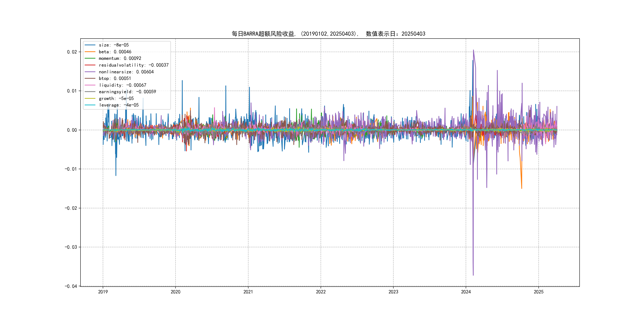Viewport: 644px width, 322px height.
Task: Click the blue size legend line swatch
Action: click(90, 45)
